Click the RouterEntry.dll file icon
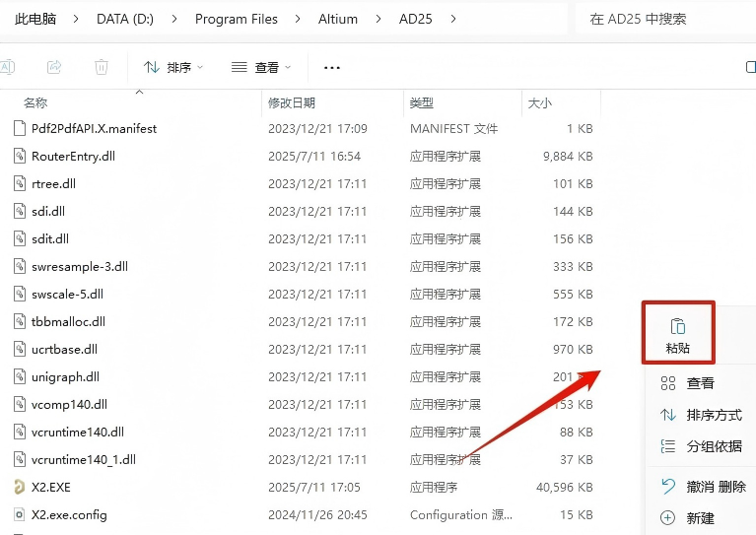This screenshot has height=535, width=756. [20, 156]
